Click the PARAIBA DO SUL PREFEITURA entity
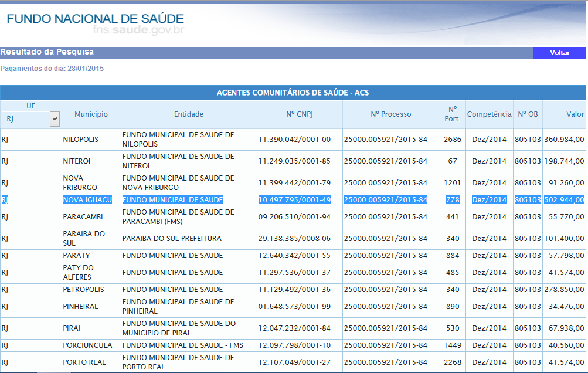Viewport: 588px width, 373px height. 172,239
